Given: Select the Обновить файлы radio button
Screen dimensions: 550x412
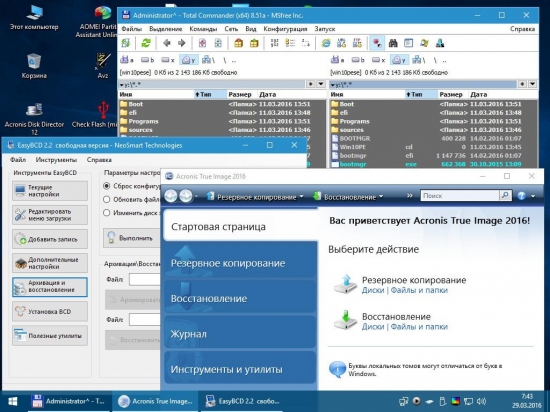Looking at the screenshot, I should pos(107,200).
